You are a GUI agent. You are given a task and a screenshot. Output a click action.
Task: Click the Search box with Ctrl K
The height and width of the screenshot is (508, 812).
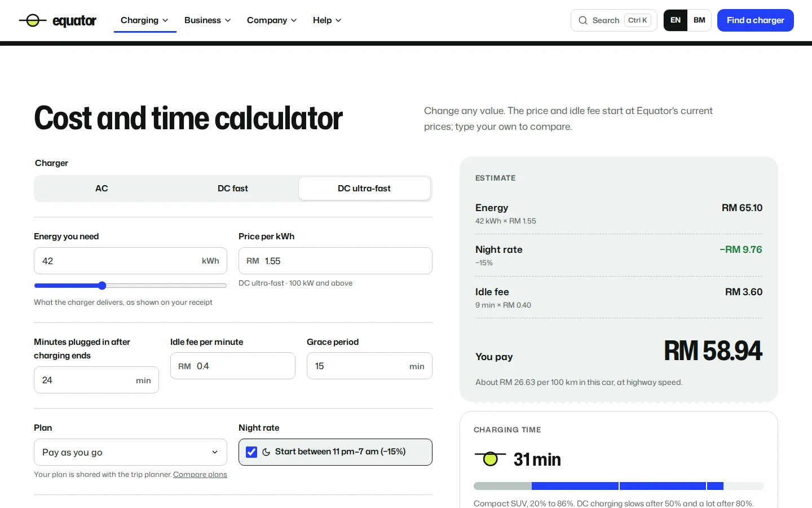pos(614,20)
